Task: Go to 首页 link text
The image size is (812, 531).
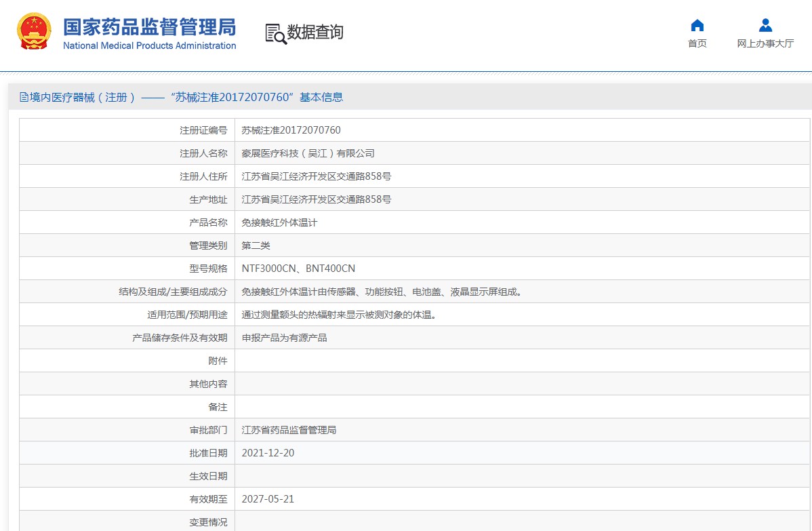Action: point(697,43)
